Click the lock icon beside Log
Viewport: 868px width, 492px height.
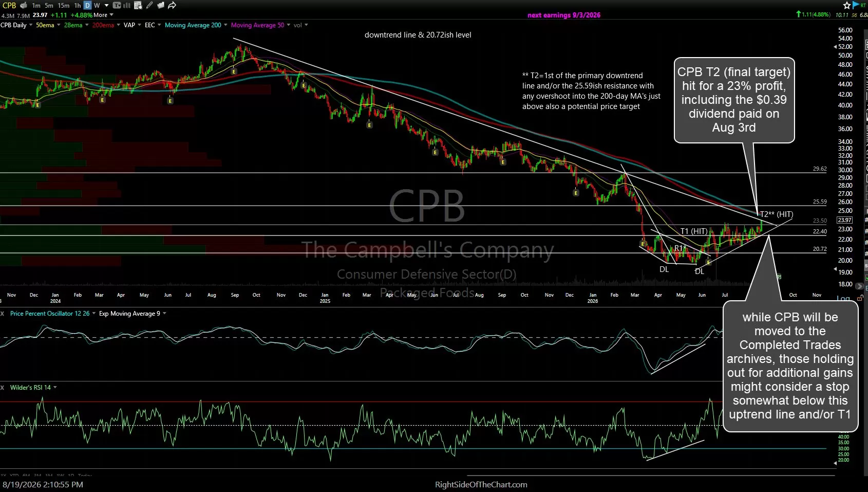click(860, 298)
